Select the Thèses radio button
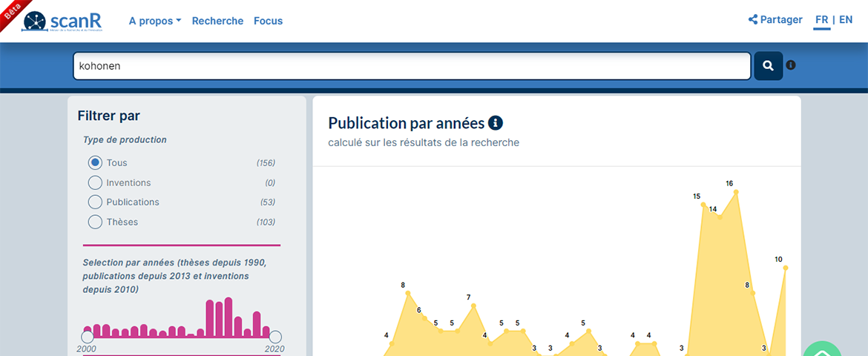 pyautogui.click(x=95, y=222)
